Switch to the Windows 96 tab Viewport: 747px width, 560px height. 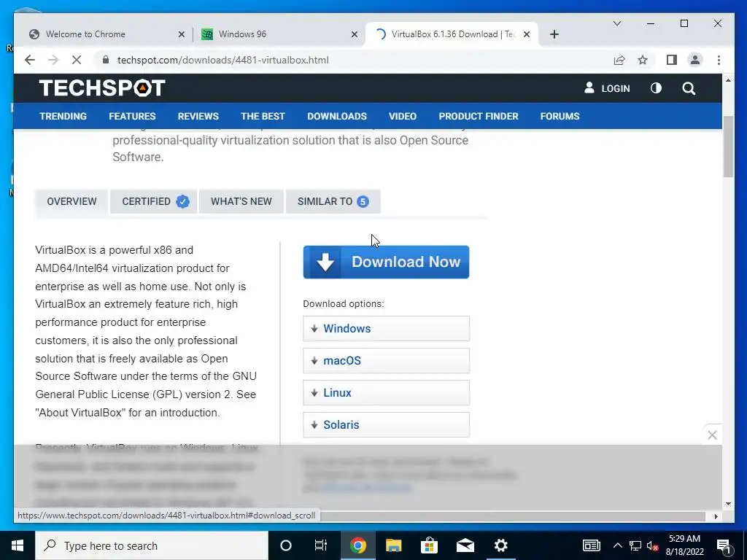pyautogui.click(x=279, y=34)
